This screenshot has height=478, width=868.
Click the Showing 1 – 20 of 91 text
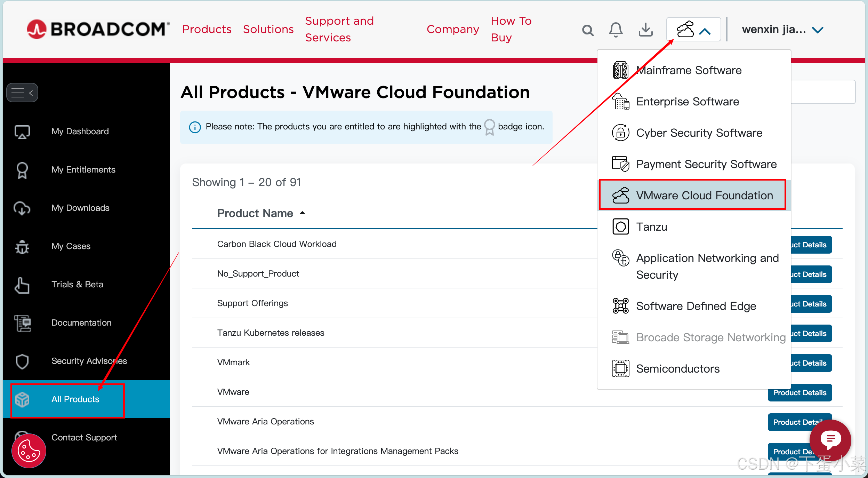(247, 182)
